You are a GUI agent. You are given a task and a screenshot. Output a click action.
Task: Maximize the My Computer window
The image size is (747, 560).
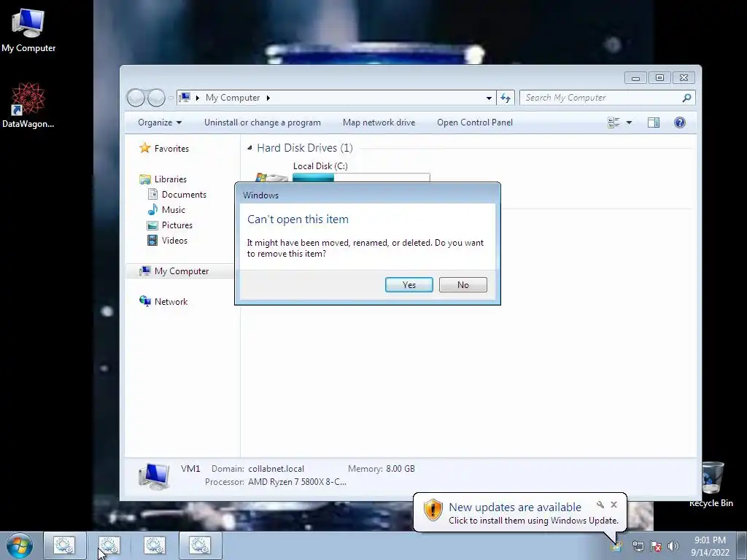coord(659,77)
